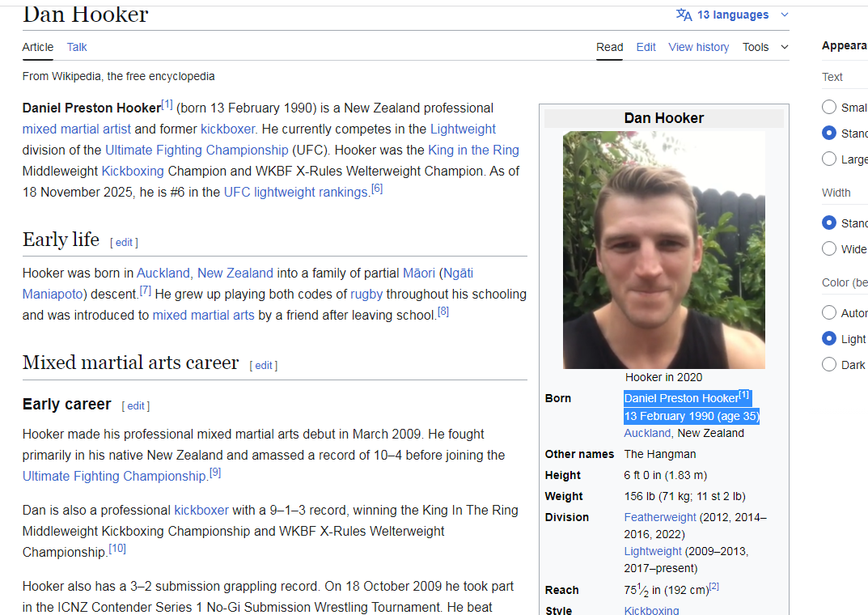Click citation reference [8]
868x615 pixels.
[x=442, y=311]
